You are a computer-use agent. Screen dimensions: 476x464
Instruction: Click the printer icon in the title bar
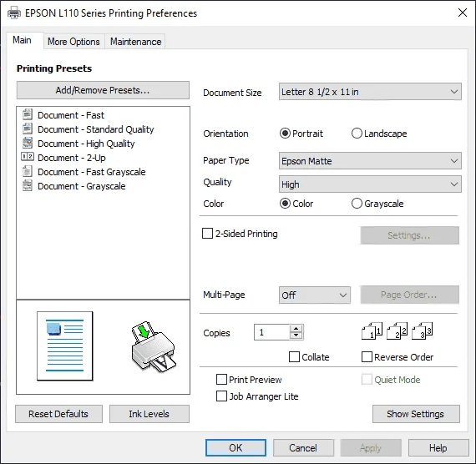[x=14, y=13]
